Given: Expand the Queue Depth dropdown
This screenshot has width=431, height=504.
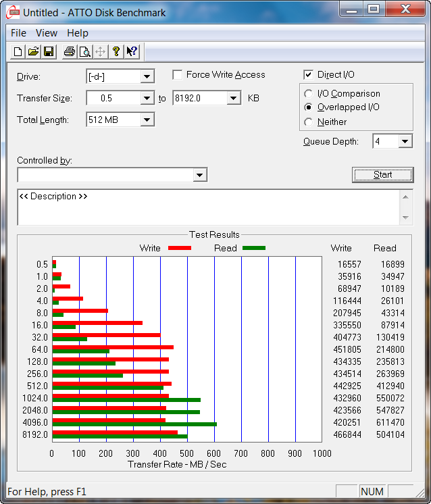Looking at the screenshot, I should (x=405, y=141).
